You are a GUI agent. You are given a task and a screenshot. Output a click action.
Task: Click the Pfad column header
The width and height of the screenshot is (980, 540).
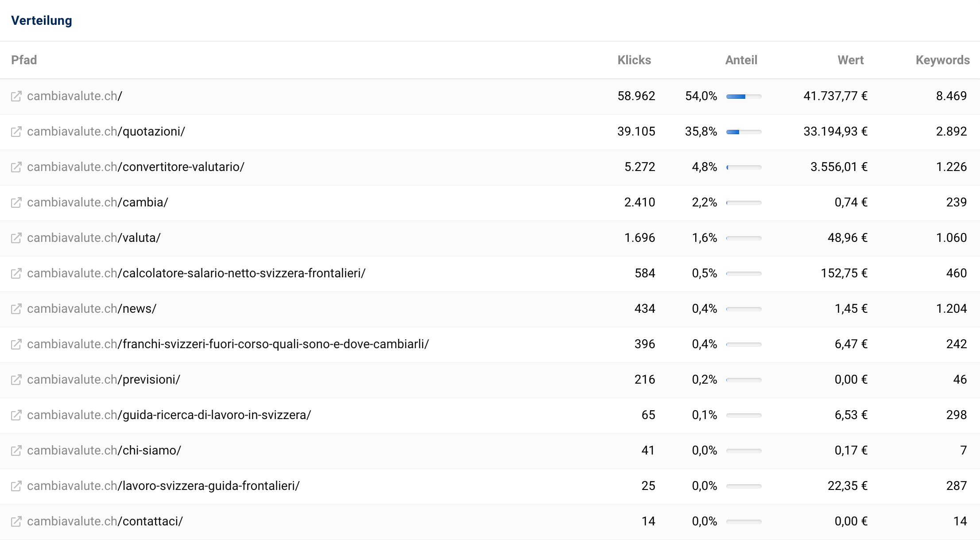(x=24, y=60)
